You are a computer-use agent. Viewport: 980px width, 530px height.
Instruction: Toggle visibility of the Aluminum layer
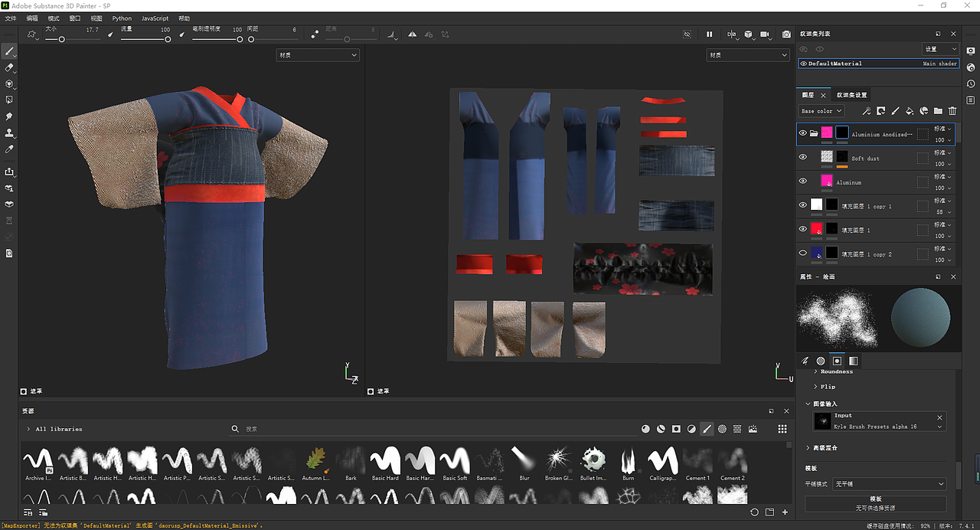coord(802,181)
